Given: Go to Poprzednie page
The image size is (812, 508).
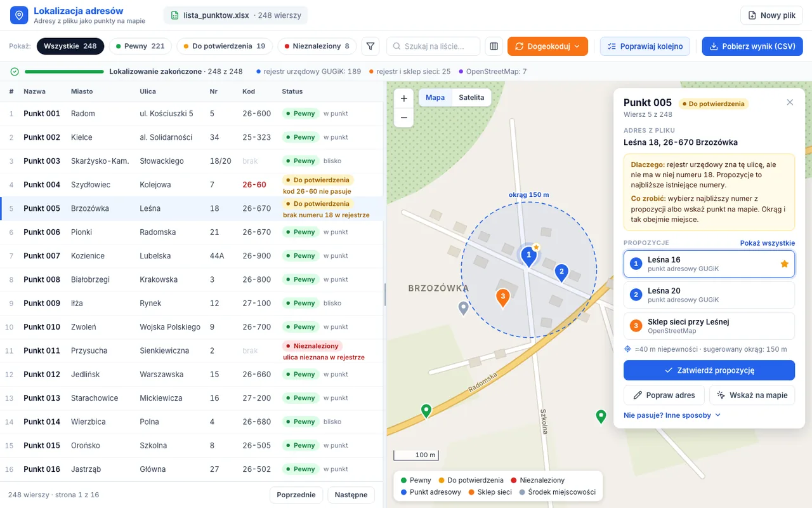Looking at the screenshot, I should [296, 495].
